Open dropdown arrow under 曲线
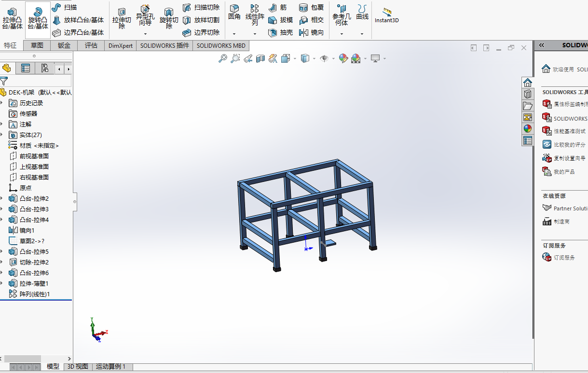Screen dimensions: 588x373 [362, 34]
